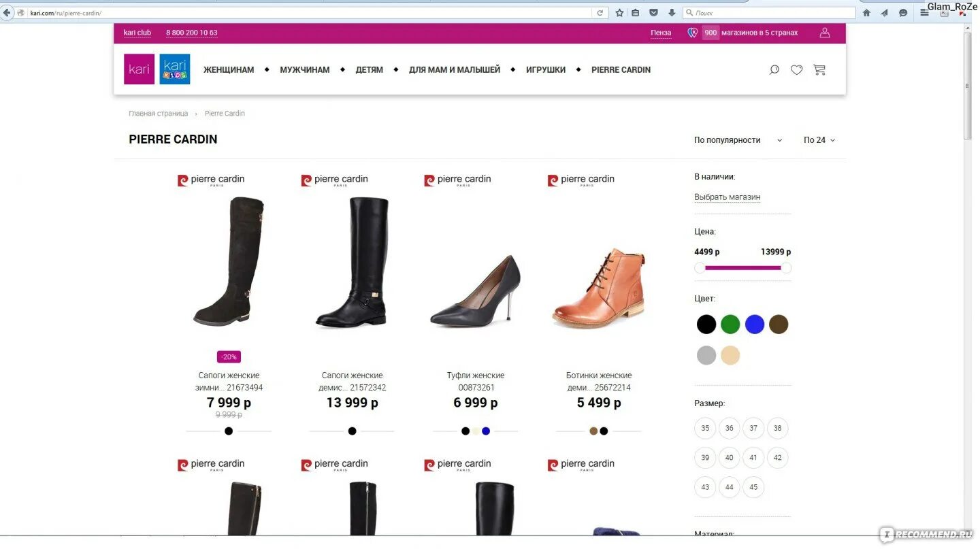Select size 43 filter
This screenshot has height=549, width=980.
click(x=705, y=487)
